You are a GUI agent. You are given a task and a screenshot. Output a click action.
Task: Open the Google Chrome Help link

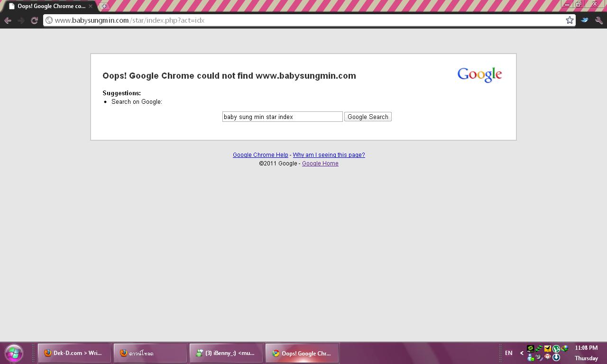coord(260,155)
